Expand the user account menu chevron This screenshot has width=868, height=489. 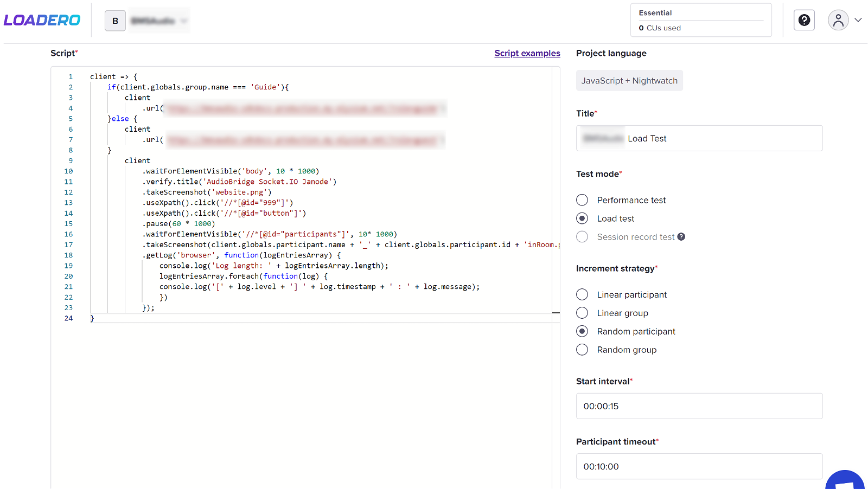(858, 21)
